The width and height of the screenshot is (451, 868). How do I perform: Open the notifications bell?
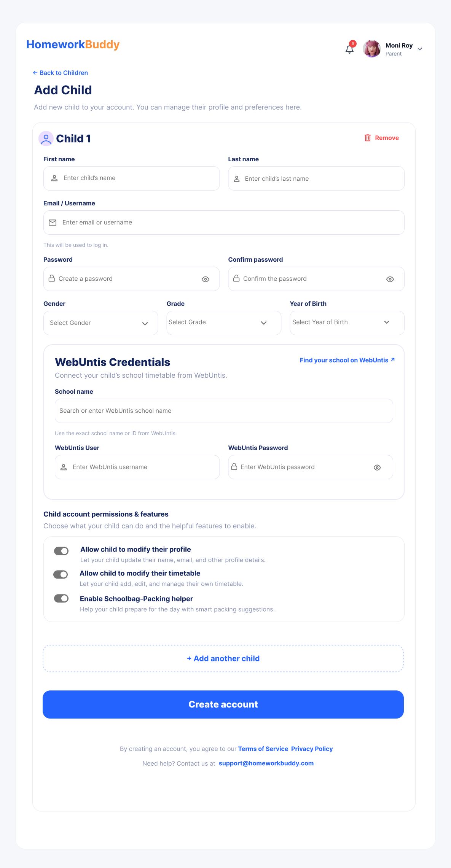pyautogui.click(x=349, y=49)
